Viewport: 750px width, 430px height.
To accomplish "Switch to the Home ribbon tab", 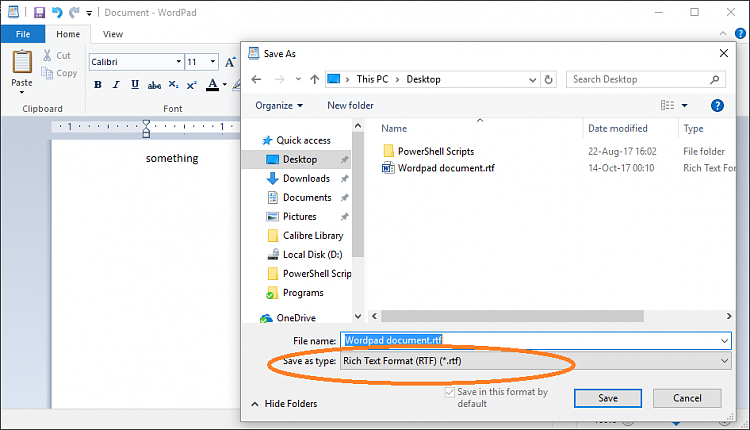I will point(68,34).
